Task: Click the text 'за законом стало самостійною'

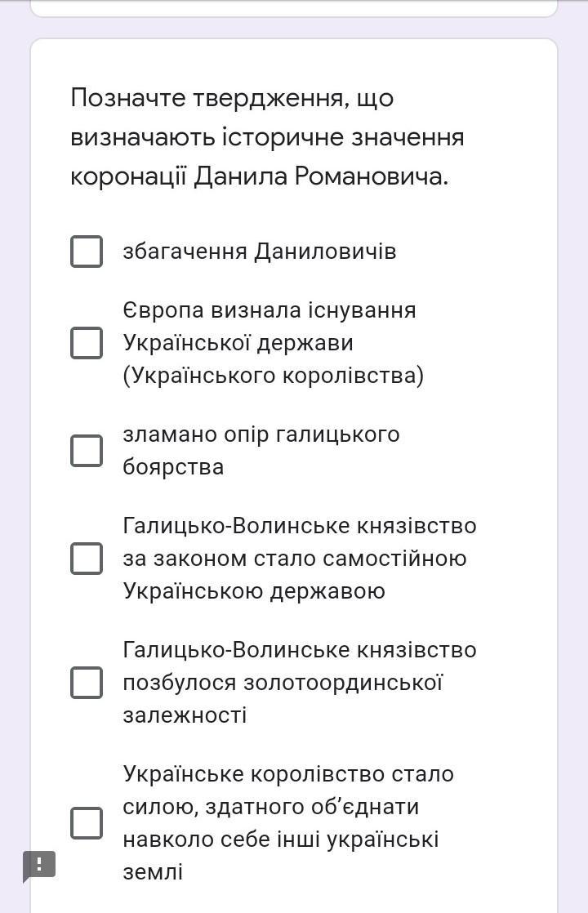Action: (x=295, y=559)
